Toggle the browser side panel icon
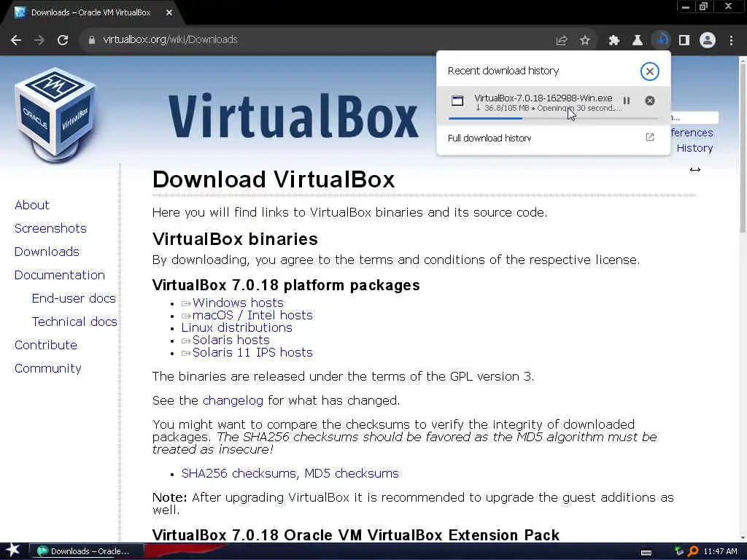 (x=684, y=41)
